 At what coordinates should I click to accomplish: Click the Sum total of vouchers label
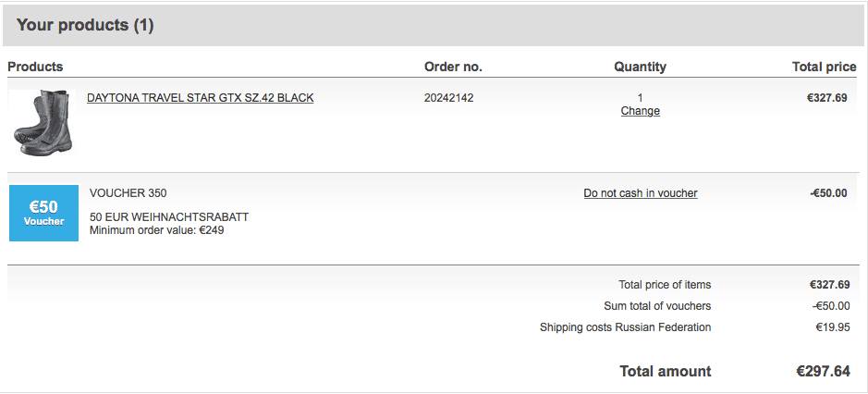(x=657, y=306)
